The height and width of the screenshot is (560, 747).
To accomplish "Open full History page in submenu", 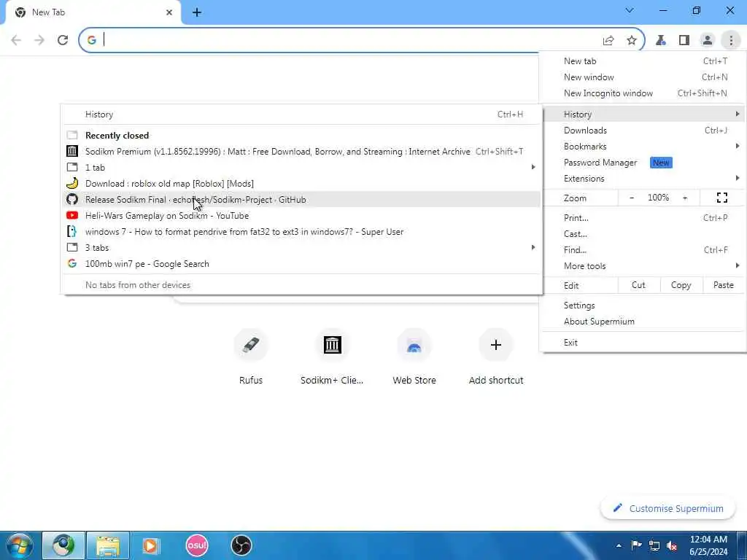I will pyautogui.click(x=301, y=114).
